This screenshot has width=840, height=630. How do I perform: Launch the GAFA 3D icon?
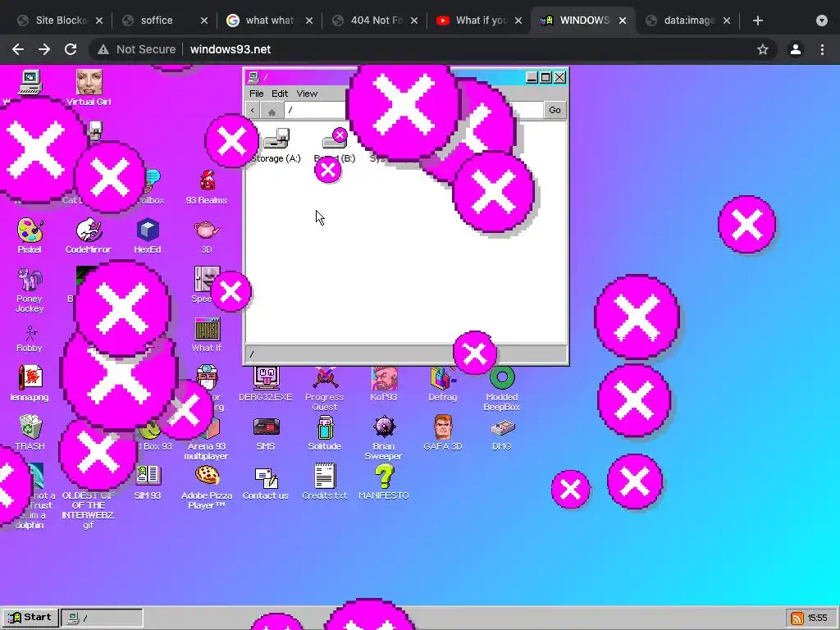click(x=443, y=433)
